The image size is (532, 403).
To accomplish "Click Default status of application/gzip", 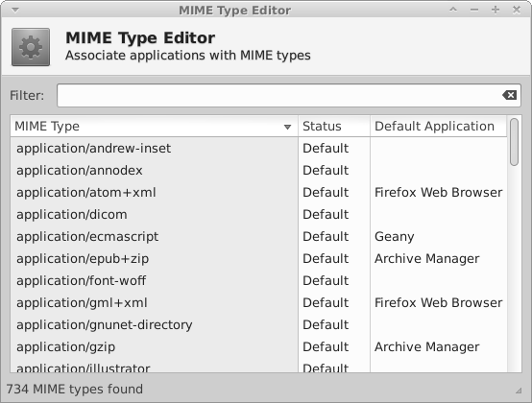I will click(326, 346).
